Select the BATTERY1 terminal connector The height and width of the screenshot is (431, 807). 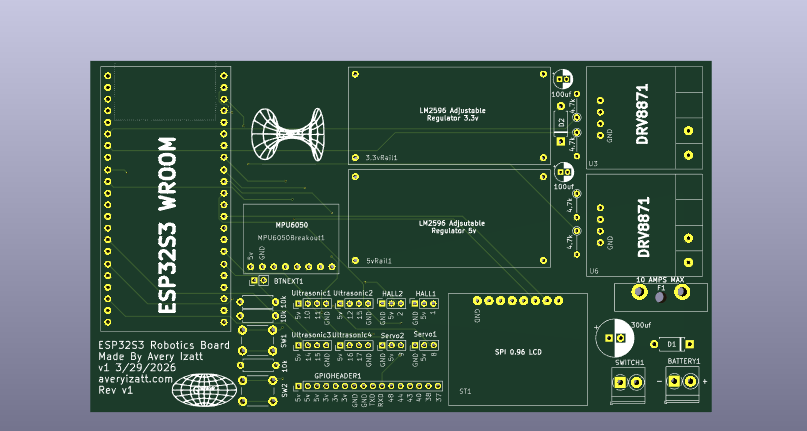(x=683, y=382)
